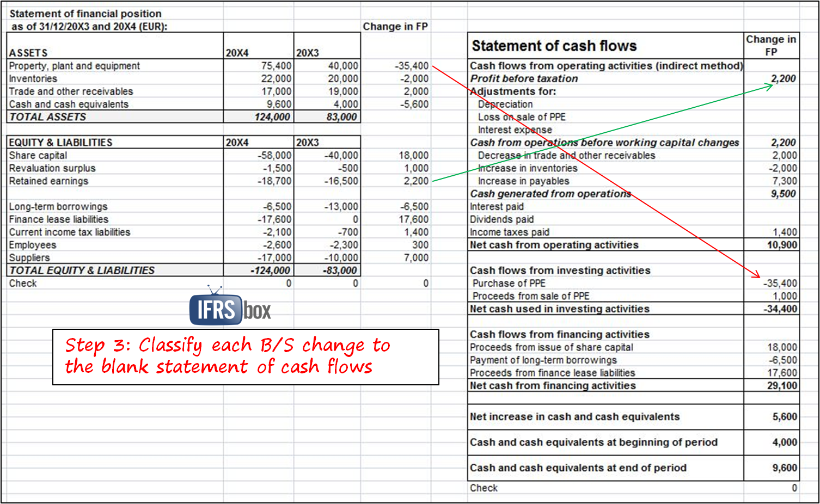The width and height of the screenshot is (820, 504).
Task: Select the 'Profit before taxation' row label
Action: tap(524, 79)
